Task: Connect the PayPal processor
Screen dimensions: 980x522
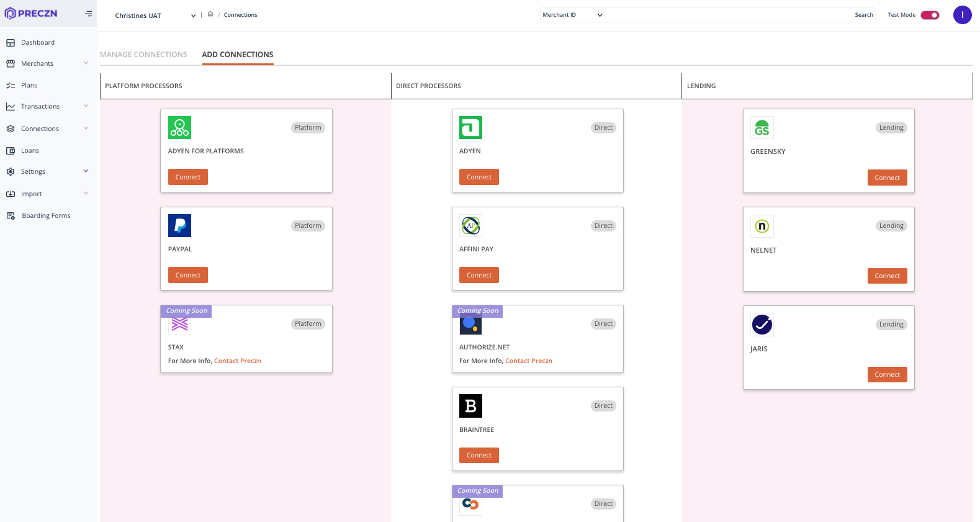Action: point(188,275)
